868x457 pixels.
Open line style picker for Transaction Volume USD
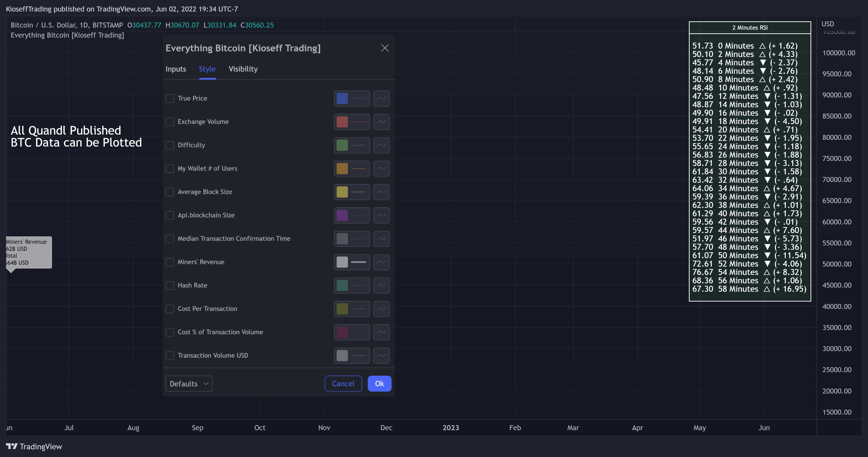(x=381, y=355)
